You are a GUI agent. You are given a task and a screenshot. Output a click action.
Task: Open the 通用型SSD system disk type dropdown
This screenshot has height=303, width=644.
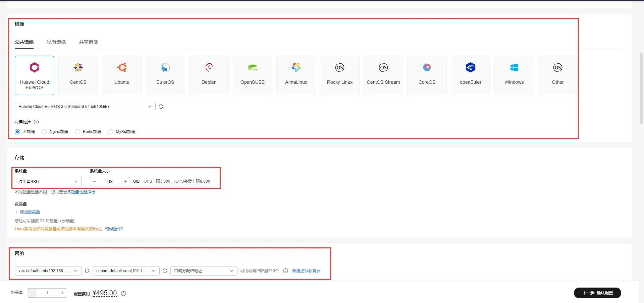pyautogui.click(x=48, y=182)
